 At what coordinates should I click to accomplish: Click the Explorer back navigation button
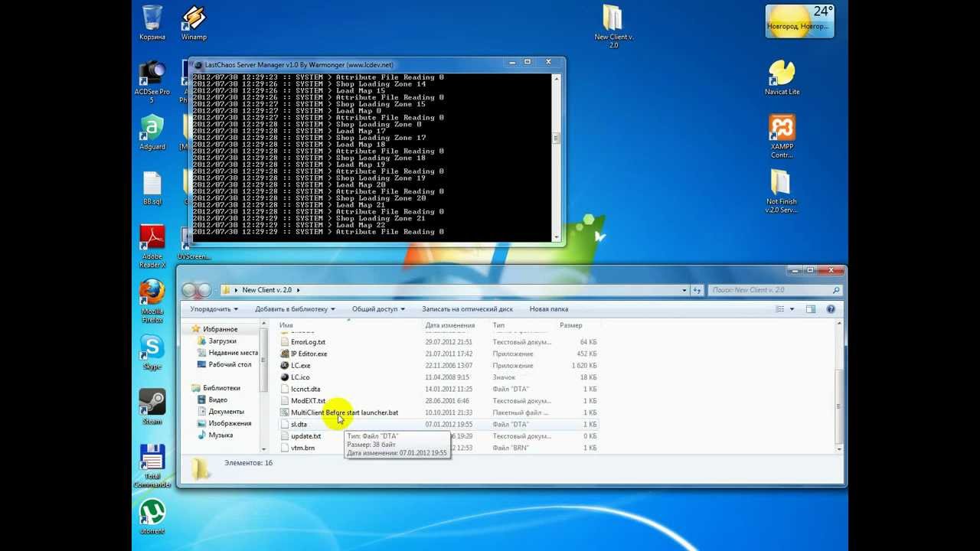[190, 290]
